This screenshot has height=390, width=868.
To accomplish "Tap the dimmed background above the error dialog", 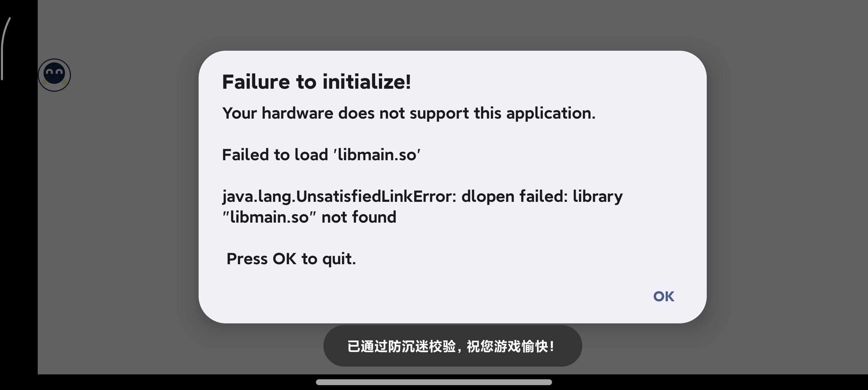I will [453, 25].
